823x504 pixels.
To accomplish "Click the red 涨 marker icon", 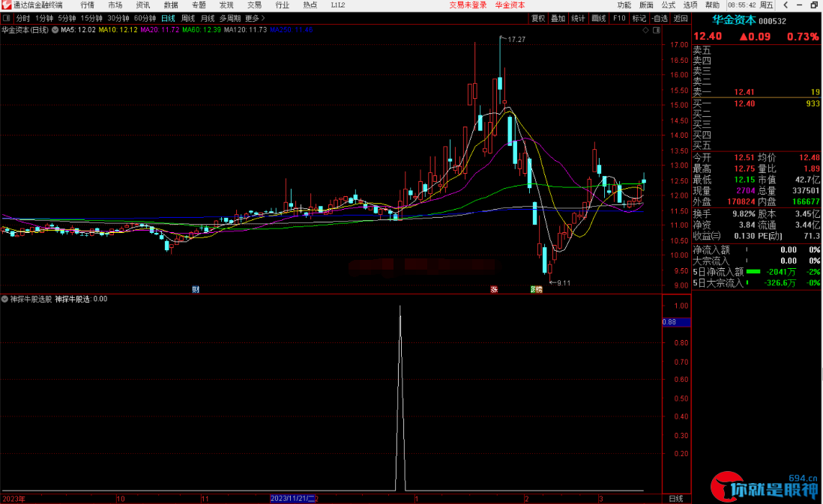I will [x=494, y=289].
